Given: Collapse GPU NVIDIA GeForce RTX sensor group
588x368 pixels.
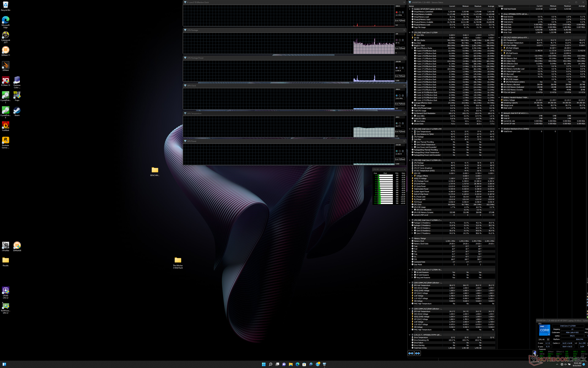Looking at the screenshot, I should (499, 37).
